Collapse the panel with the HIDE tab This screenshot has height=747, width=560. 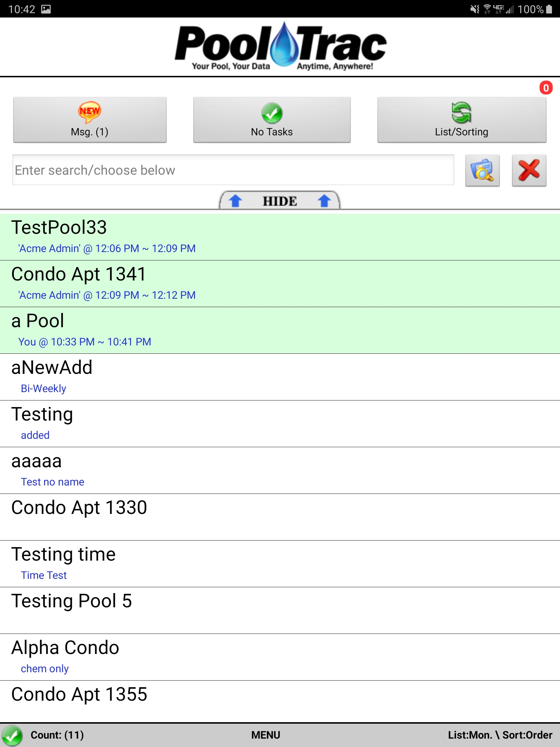point(280,200)
